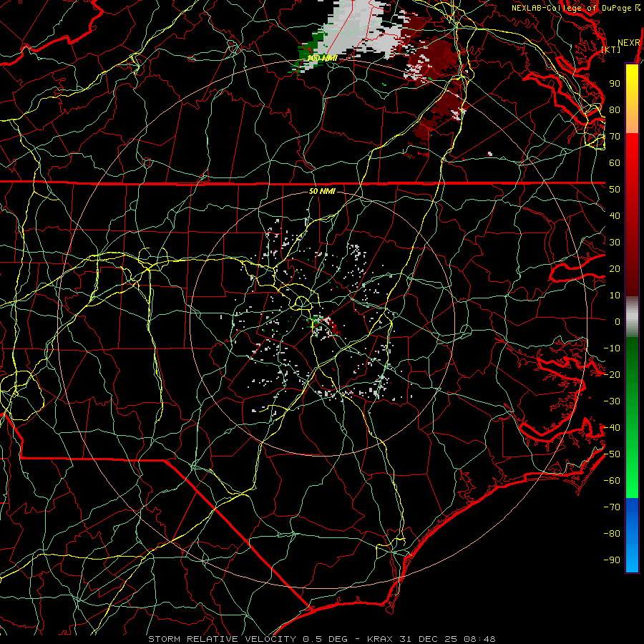Click the -80 value on velocity scale

click(x=612, y=534)
